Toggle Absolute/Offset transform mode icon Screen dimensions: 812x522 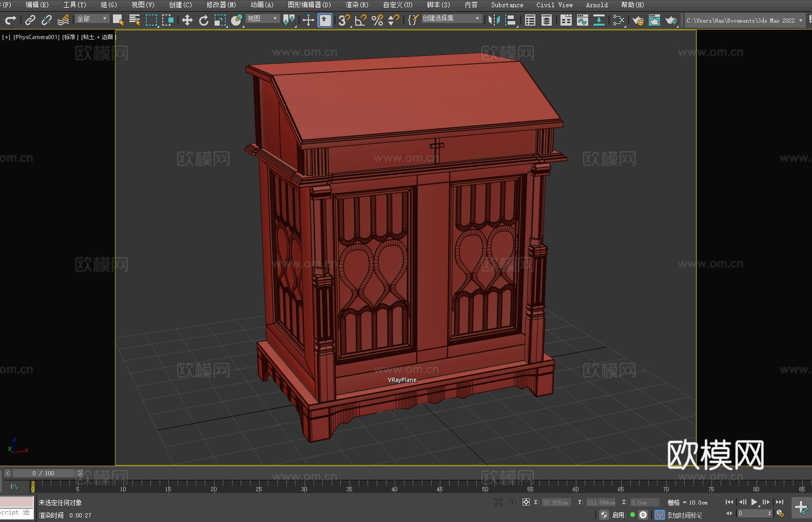[526, 502]
